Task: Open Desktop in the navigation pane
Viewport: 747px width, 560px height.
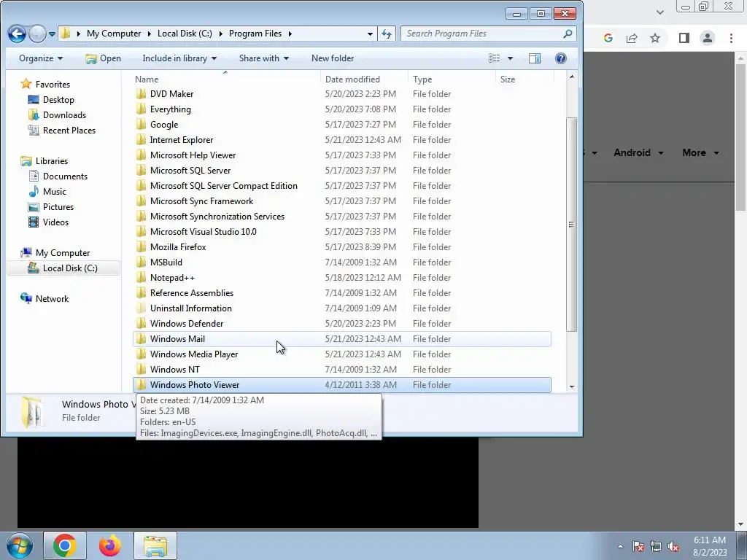Action: click(58, 99)
